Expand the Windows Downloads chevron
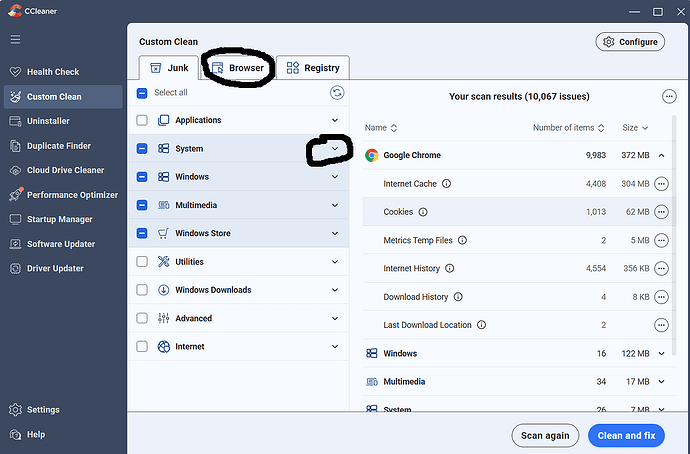690x454 pixels. pyautogui.click(x=335, y=290)
